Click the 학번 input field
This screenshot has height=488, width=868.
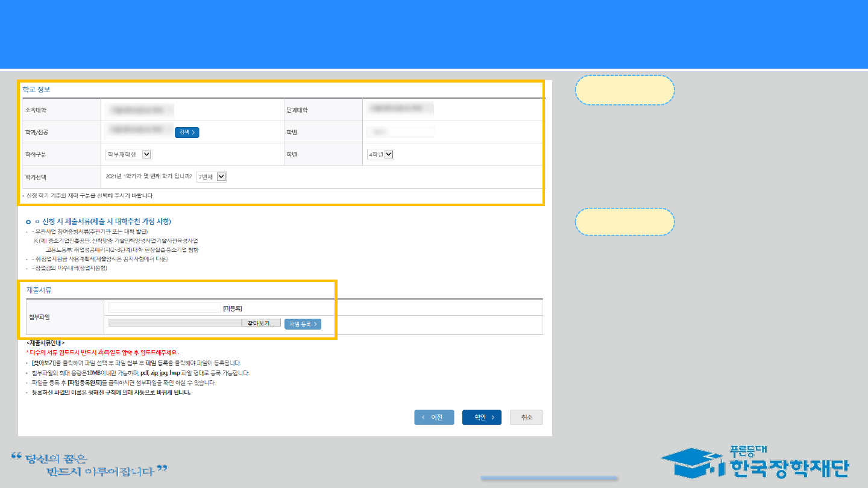click(401, 131)
